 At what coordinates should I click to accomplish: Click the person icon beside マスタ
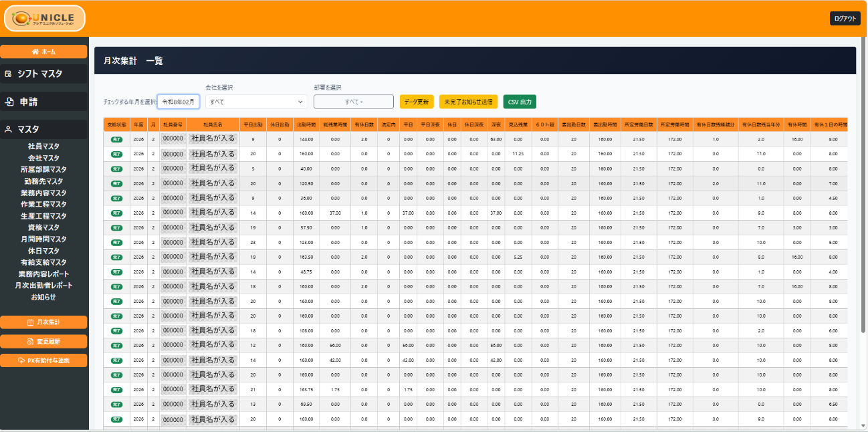[x=9, y=130]
